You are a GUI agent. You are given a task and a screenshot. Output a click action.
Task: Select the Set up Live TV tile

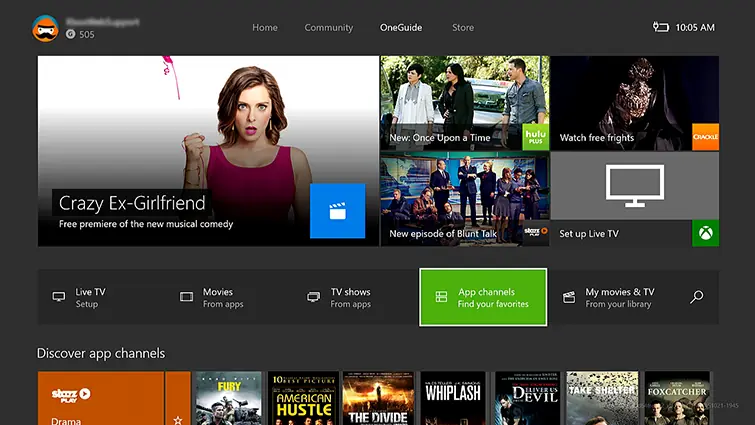coord(635,199)
